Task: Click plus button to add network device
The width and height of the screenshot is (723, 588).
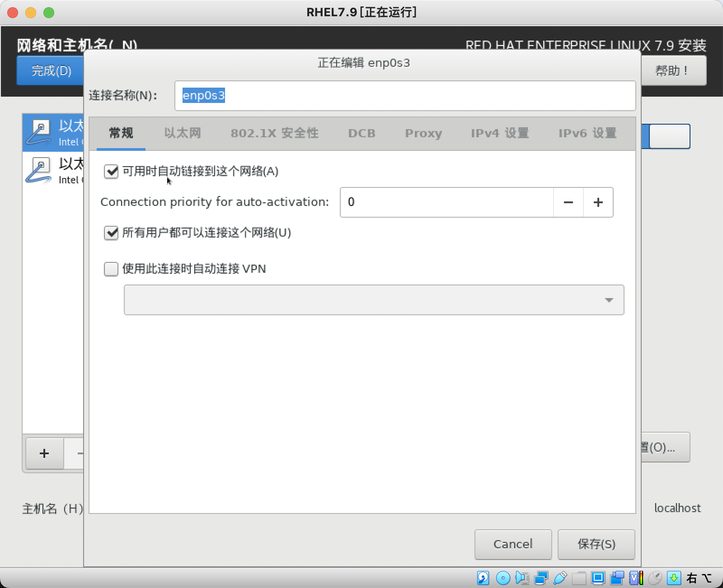Action: click(44, 453)
